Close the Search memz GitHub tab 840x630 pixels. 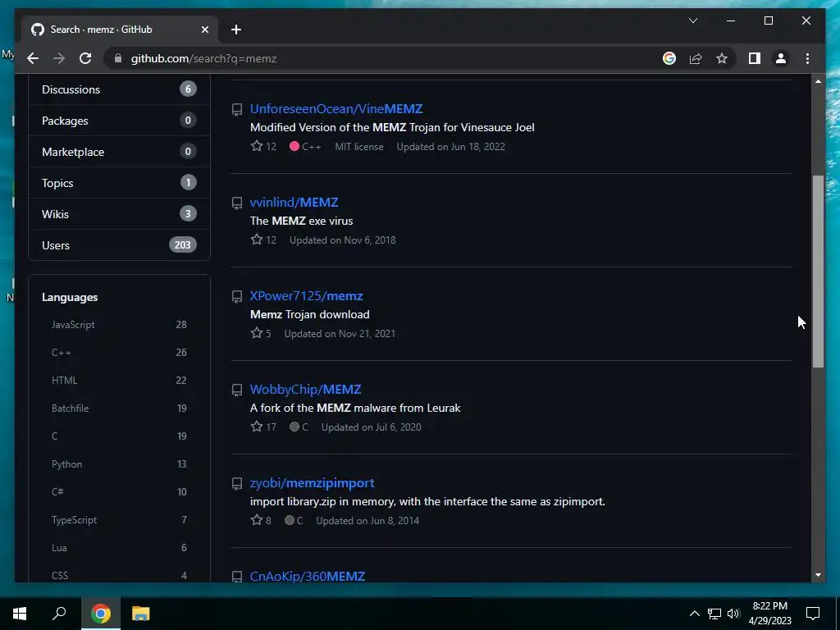point(204,30)
